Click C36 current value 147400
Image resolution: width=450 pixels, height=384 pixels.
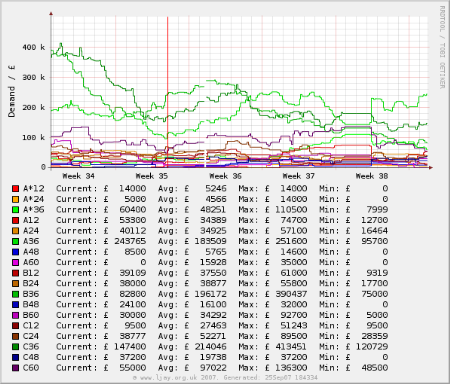coord(130,347)
